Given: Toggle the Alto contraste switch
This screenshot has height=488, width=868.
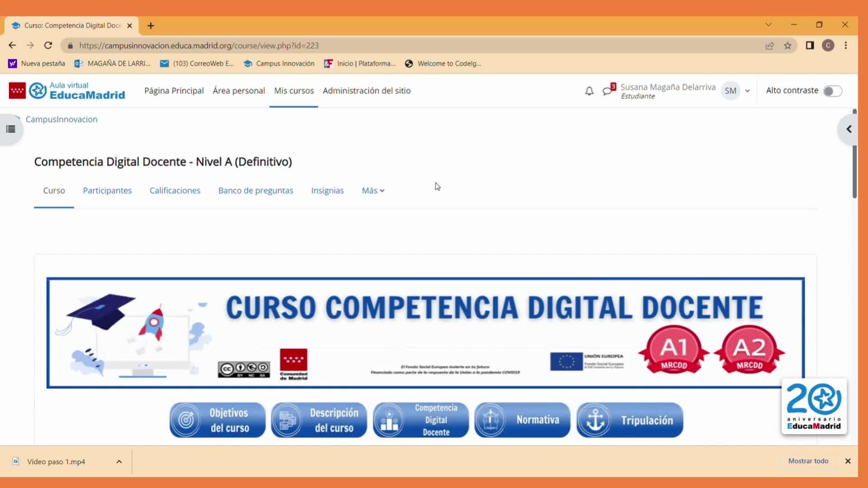Looking at the screenshot, I should (x=832, y=91).
